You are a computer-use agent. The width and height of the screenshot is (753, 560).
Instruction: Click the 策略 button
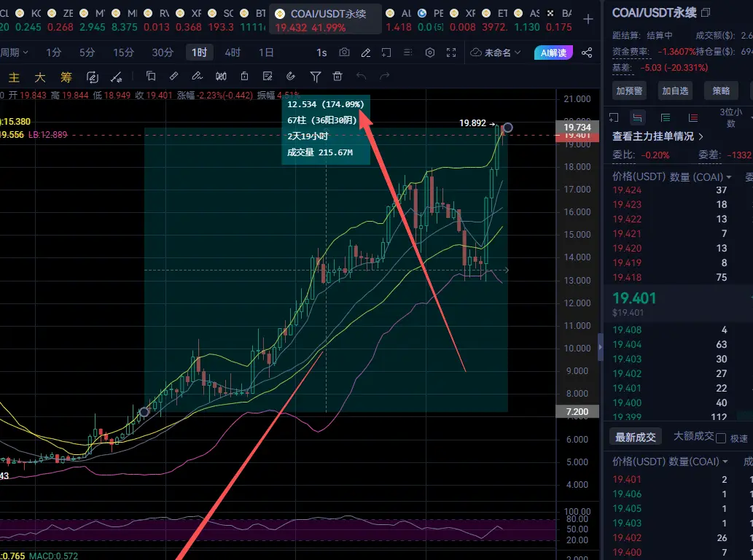(721, 90)
